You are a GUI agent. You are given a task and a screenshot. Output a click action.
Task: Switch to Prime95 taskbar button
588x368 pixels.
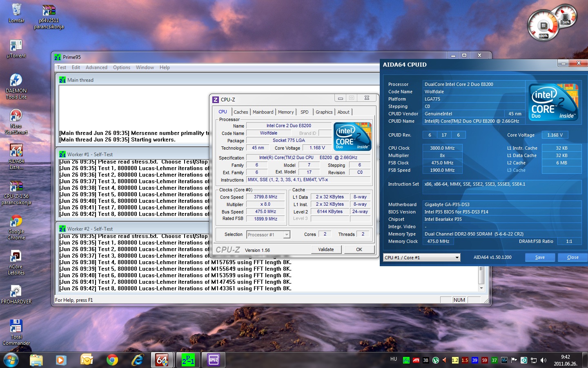coord(188,360)
